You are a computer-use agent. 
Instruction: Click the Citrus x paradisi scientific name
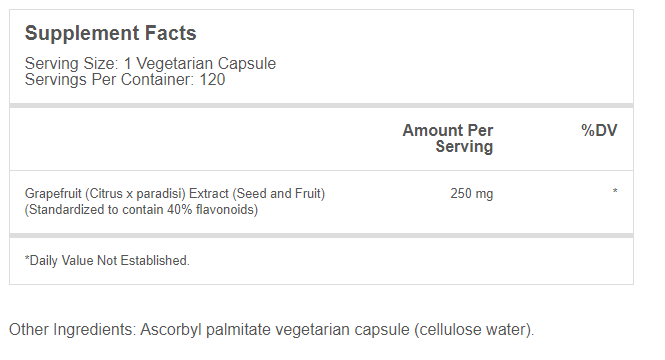136,194
